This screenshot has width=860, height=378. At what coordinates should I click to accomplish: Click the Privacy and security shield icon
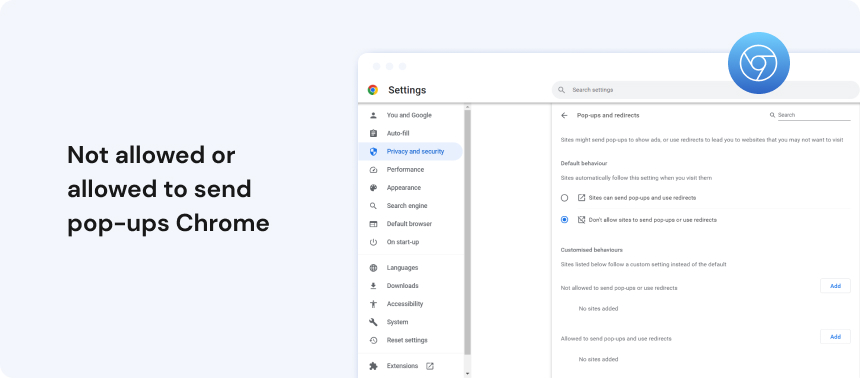[x=374, y=151]
